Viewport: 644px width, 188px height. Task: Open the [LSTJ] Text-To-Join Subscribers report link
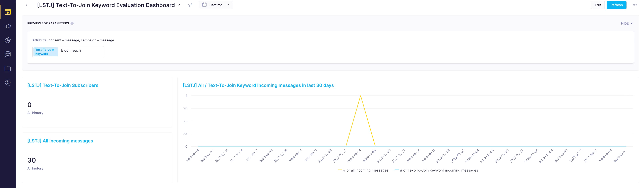(63, 85)
